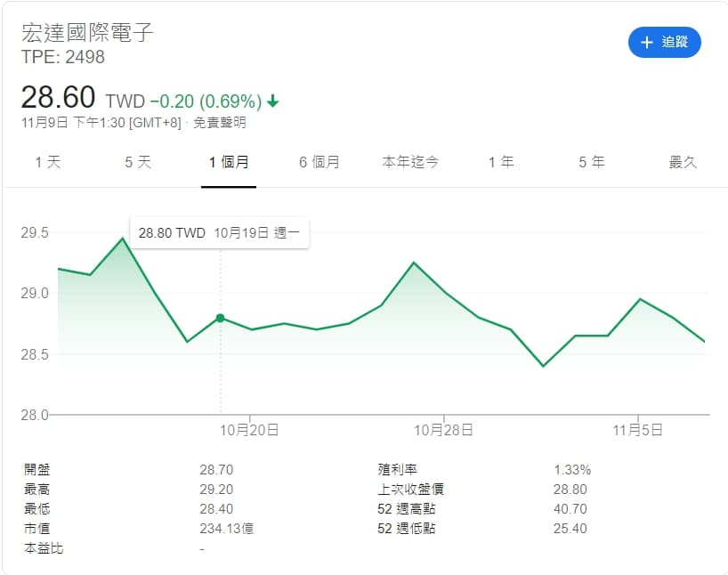Viewport: 728px width, 575px height.
Task: Select the 5 天 time range tab
Action: (x=138, y=162)
